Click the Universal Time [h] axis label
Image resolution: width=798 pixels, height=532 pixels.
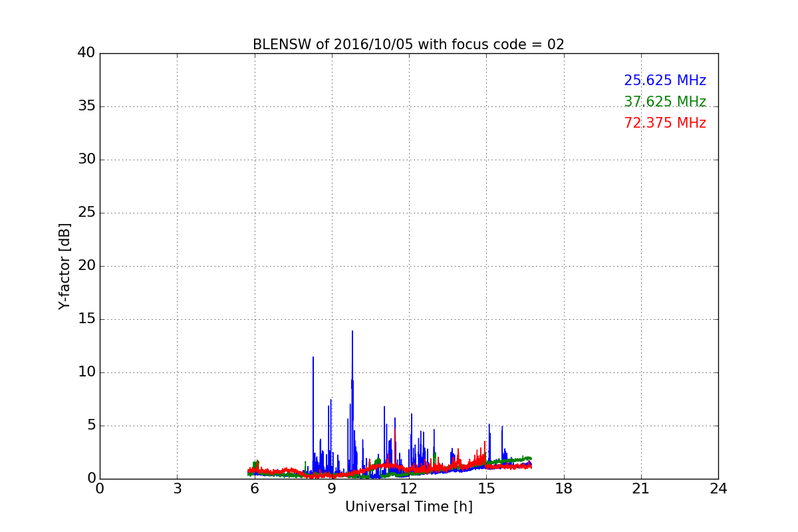point(408,507)
